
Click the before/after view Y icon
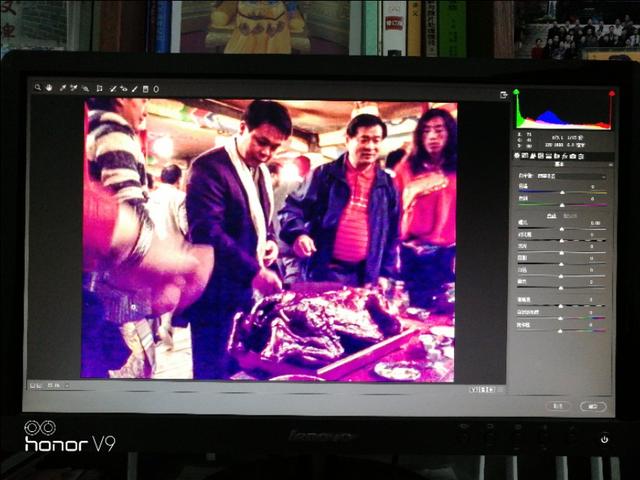click(x=474, y=390)
